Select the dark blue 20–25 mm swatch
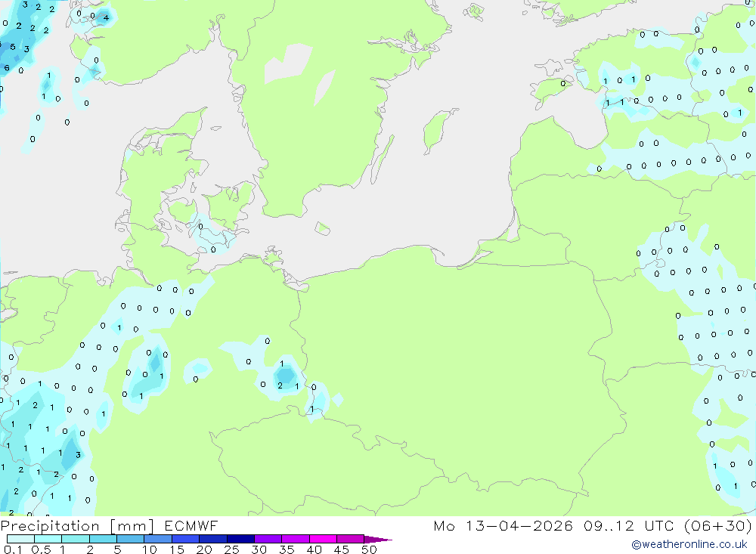This screenshot has height=554, width=756. click(213, 539)
